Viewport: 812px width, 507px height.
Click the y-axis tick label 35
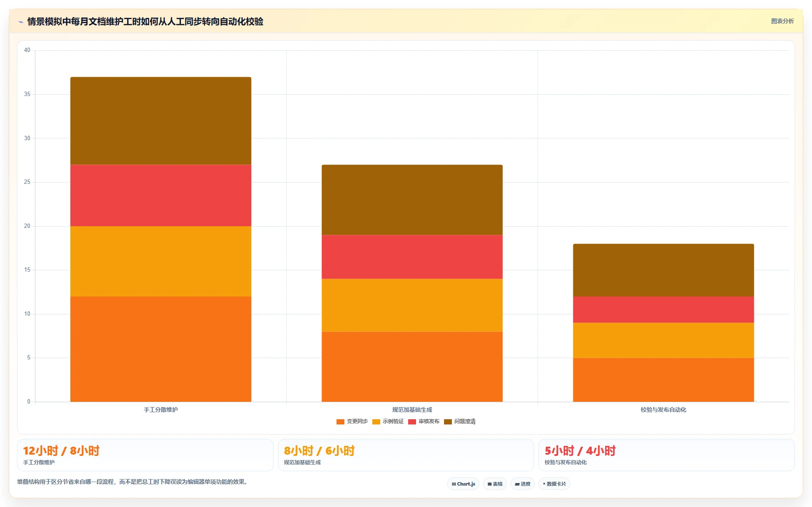point(27,94)
